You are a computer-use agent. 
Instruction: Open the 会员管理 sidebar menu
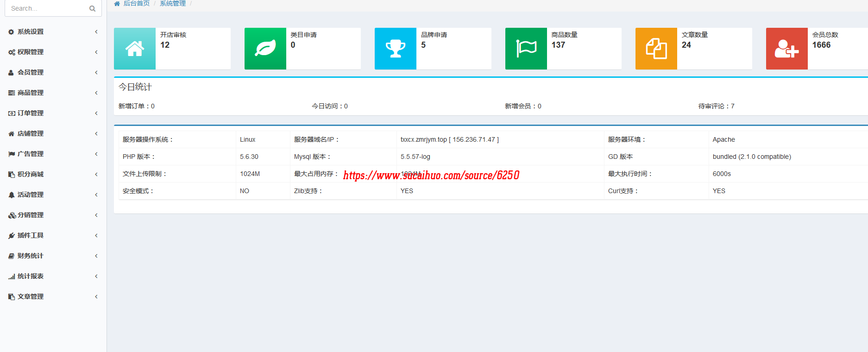tap(31, 73)
